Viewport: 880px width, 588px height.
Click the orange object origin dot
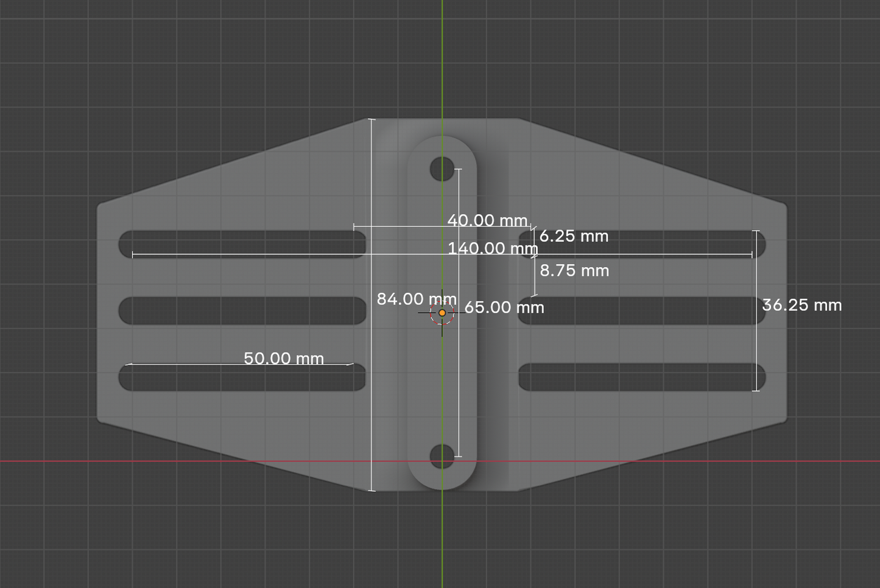[x=442, y=313]
